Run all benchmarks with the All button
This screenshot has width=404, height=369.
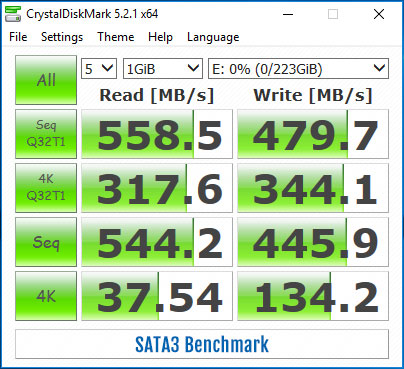pyautogui.click(x=46, y=80)
